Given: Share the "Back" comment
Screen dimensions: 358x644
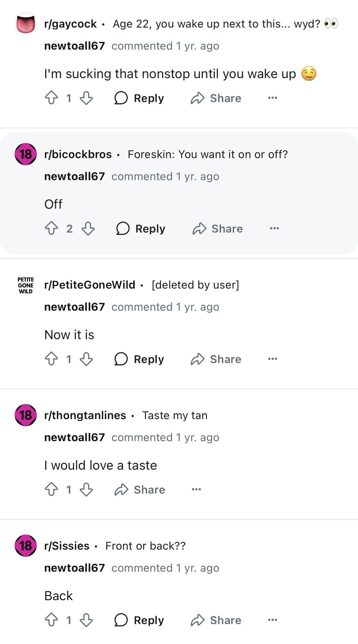Looking at the screenshot, I should [216, 620].
